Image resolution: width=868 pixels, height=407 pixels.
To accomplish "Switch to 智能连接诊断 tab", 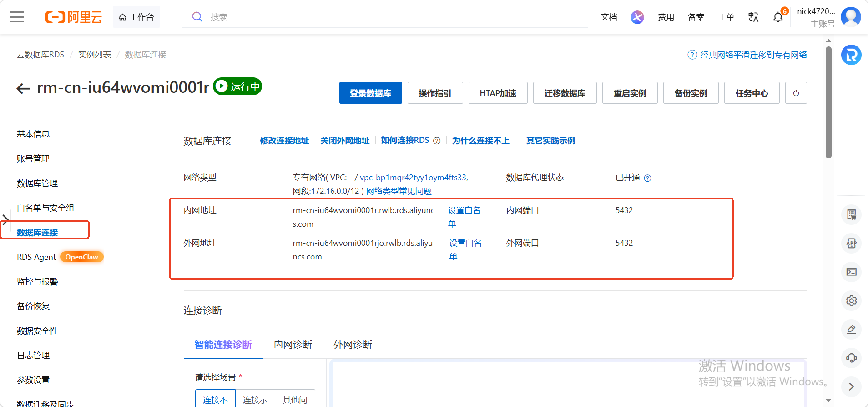I will coord(223,345).
